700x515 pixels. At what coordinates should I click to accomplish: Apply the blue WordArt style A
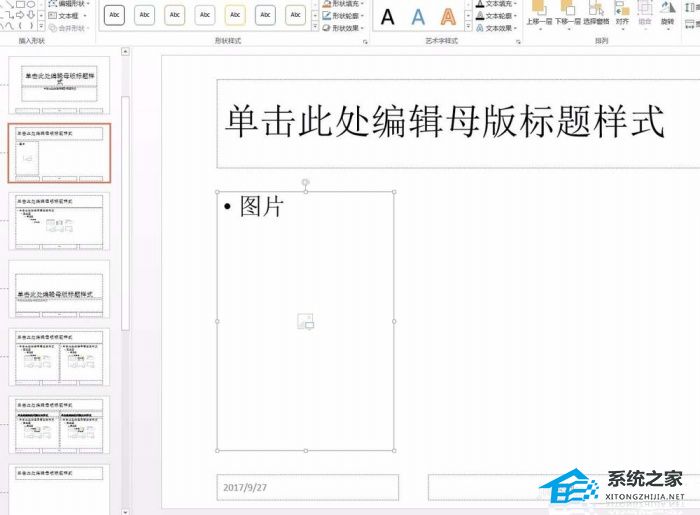(x=419, y=16)
